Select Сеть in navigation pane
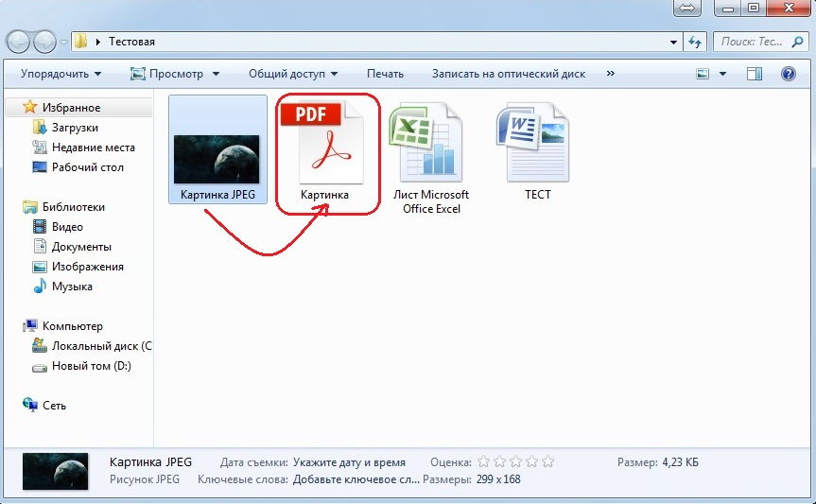The image size is (816, 504). [x=54, y=405]
